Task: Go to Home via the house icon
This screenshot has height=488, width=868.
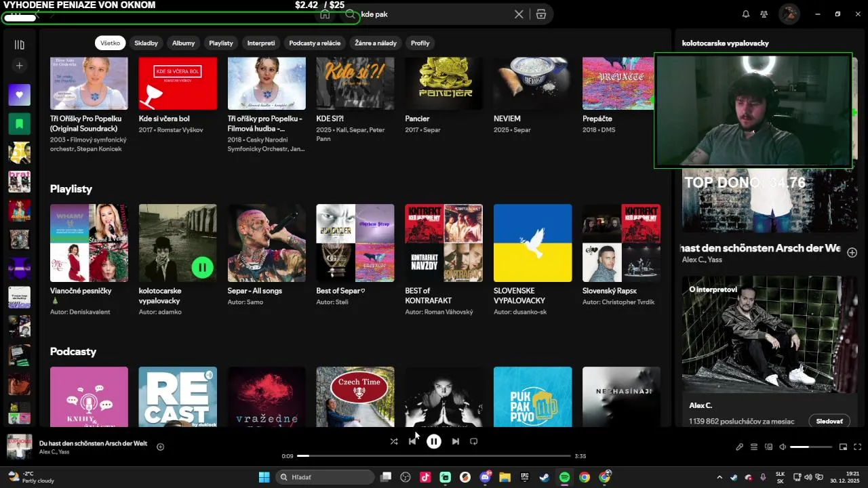Action: click(325, 14)
